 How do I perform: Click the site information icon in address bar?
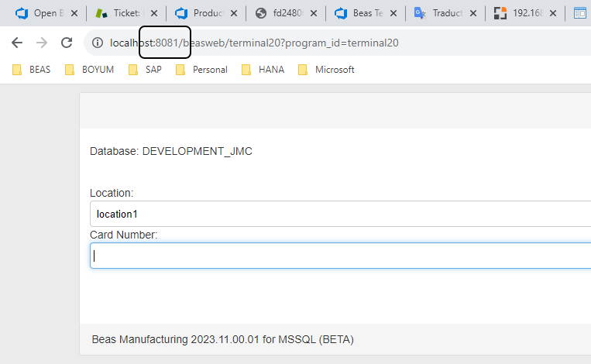(x=97, y=43)
